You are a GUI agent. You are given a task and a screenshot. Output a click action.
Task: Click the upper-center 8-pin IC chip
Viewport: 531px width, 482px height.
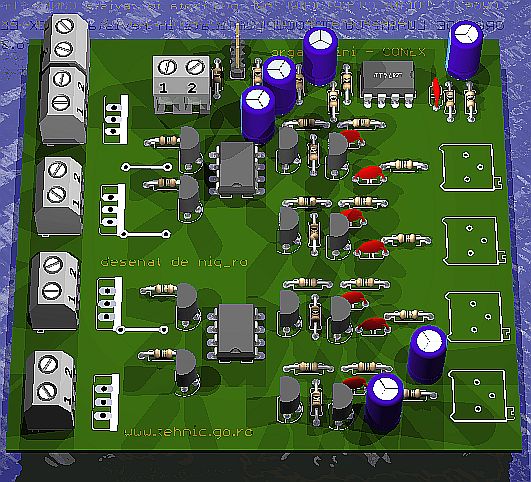[237, 169]
